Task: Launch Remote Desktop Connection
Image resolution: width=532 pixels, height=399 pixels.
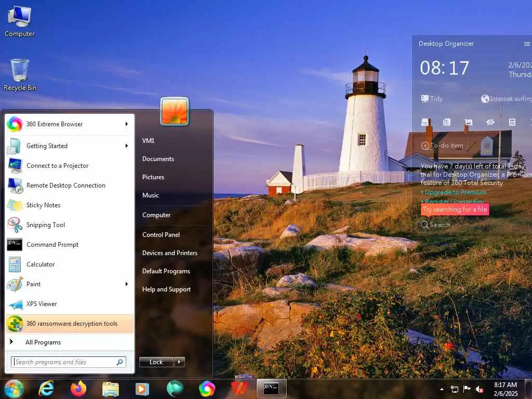Action: click(x=70, y=185)
